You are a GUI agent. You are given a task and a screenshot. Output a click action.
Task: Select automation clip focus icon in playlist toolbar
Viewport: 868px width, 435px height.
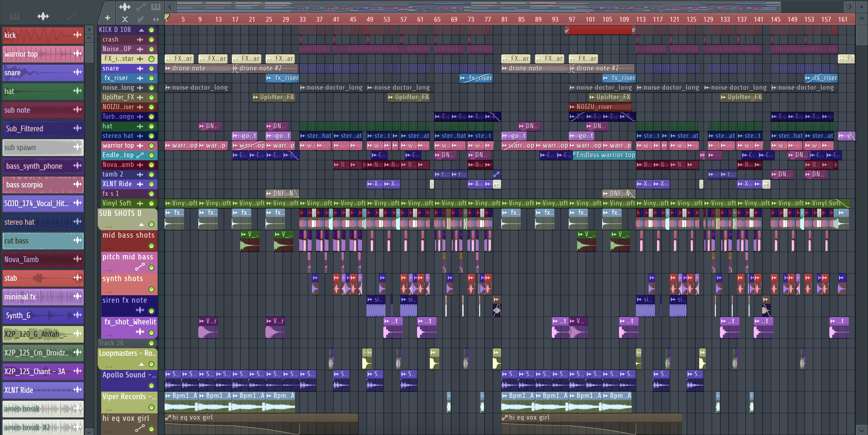pyautogui.click(x=141, y=6)
